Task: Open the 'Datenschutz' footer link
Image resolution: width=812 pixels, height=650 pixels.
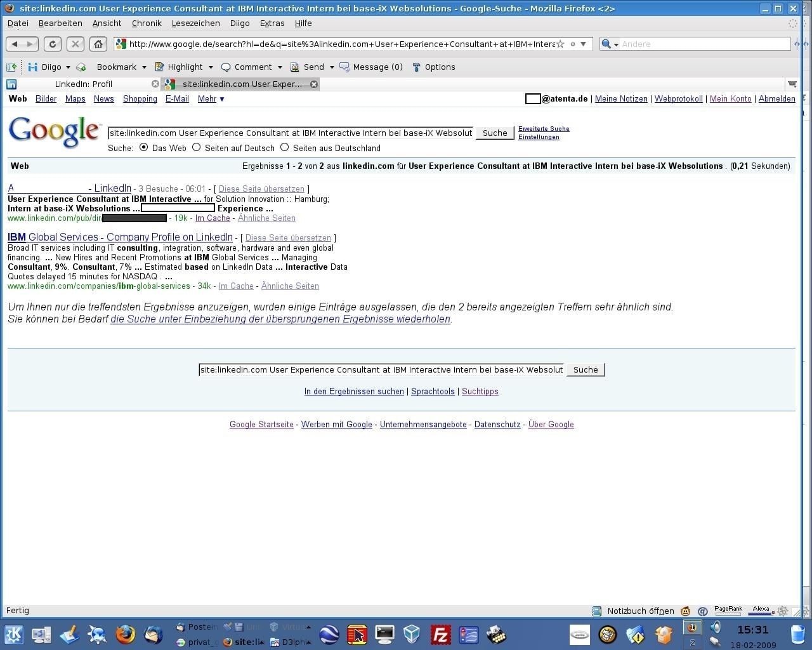Action: click(x=497, y=424)
